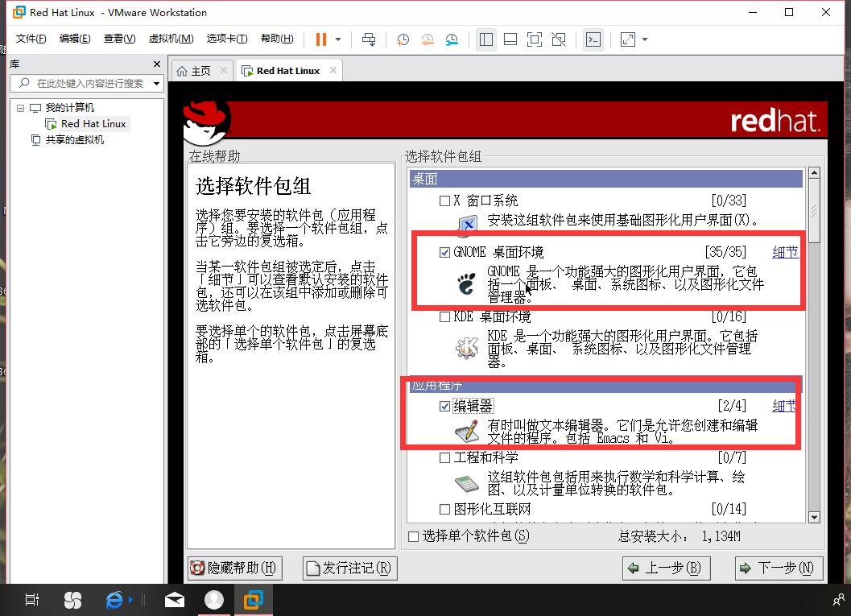Open the 虚拟机(M) menu

(171, 39)
